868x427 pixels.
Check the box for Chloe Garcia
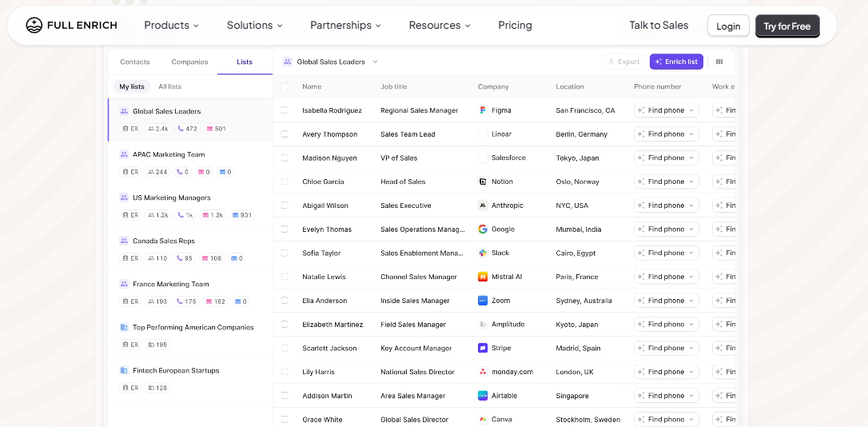click(x=285, y=182)
